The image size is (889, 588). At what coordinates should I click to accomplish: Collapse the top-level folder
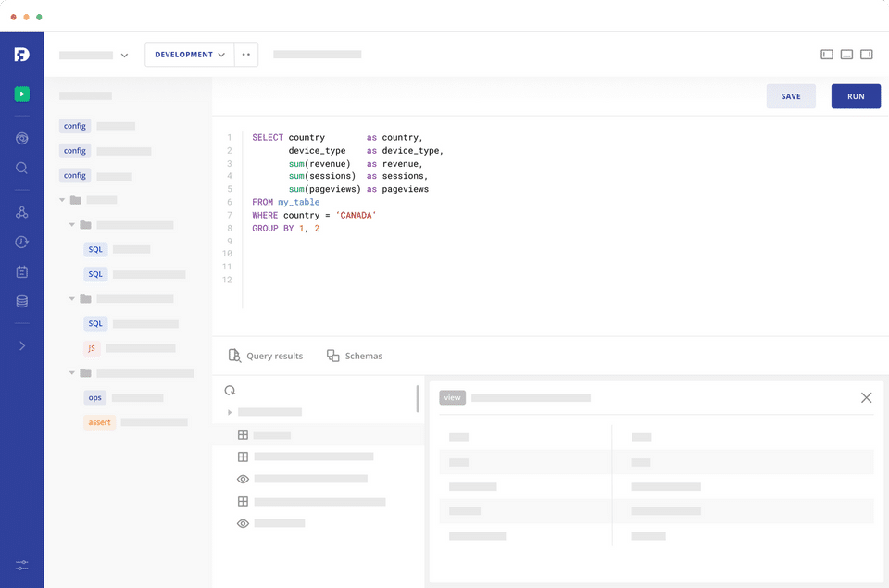(62, 200)
